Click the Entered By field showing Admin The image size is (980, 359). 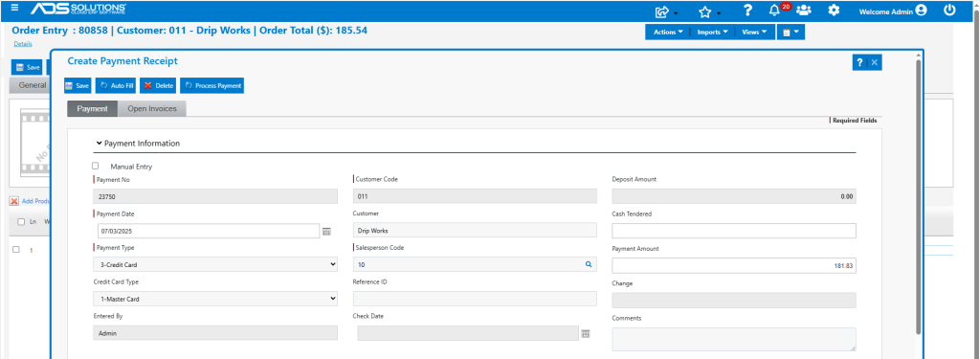215,333
